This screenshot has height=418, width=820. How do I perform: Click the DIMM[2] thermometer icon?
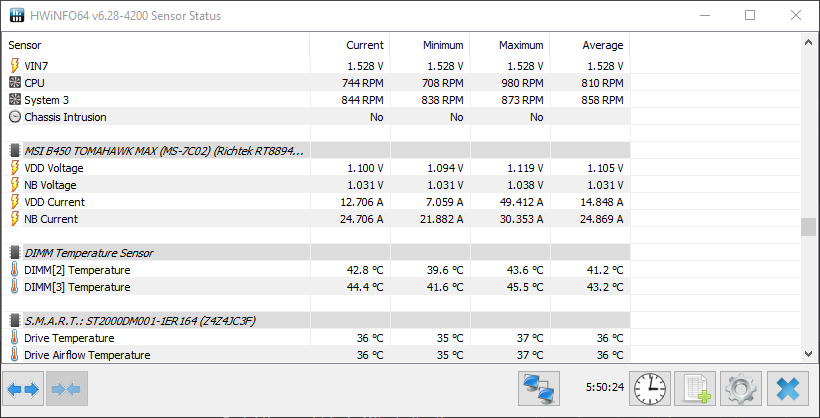15,270
